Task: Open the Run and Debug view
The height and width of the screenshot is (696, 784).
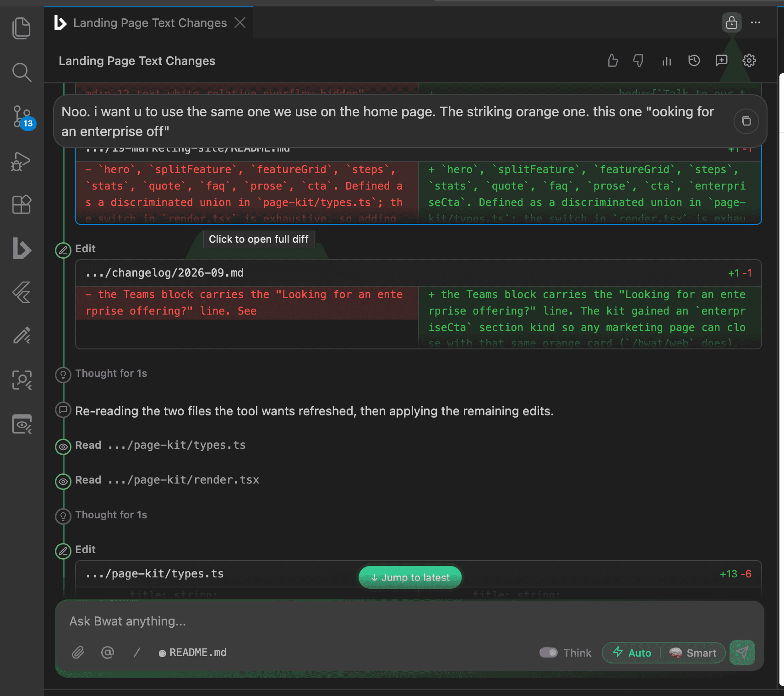Action: [x=22, y=161]
